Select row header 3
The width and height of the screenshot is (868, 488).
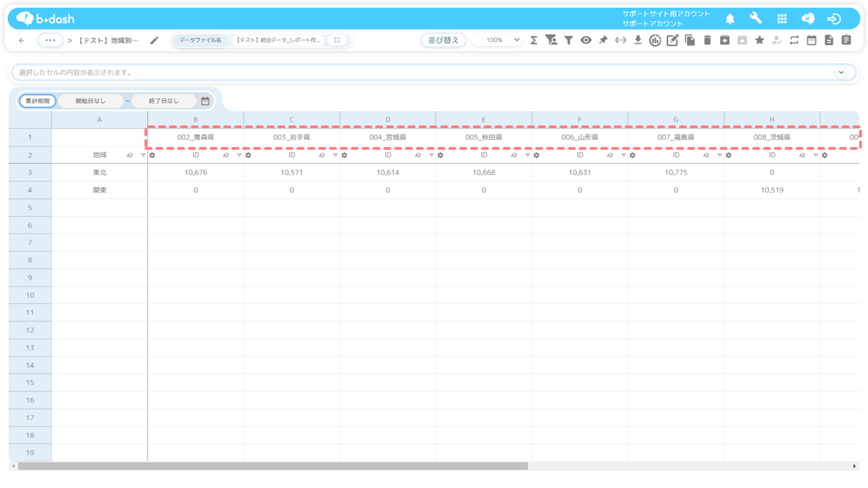pos(30,173)
